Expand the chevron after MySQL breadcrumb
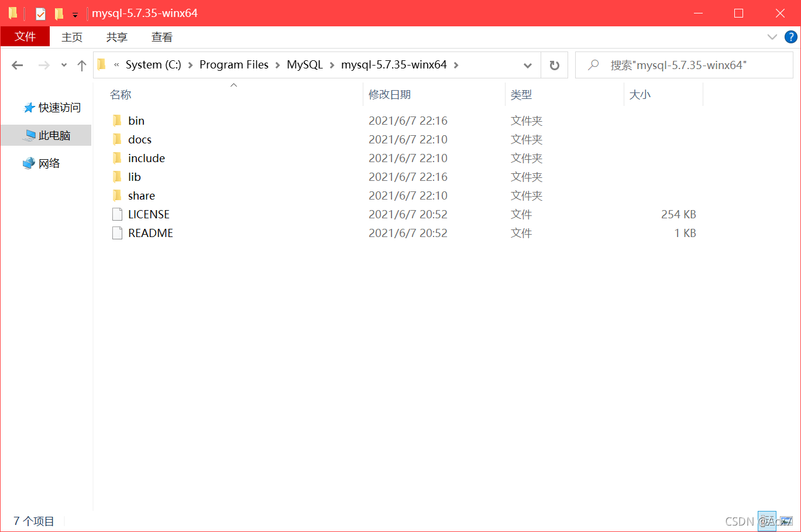The width and height of the screenshot is (801, 532). click(x=332, y=65)
